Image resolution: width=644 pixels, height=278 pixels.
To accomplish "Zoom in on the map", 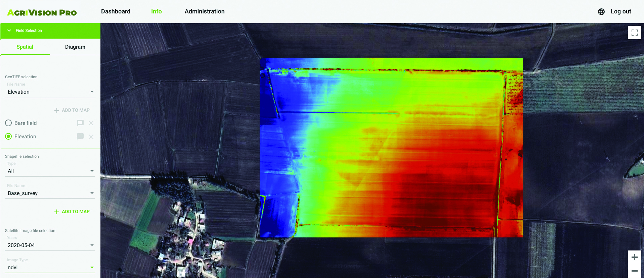I will (x=634, y=257).
